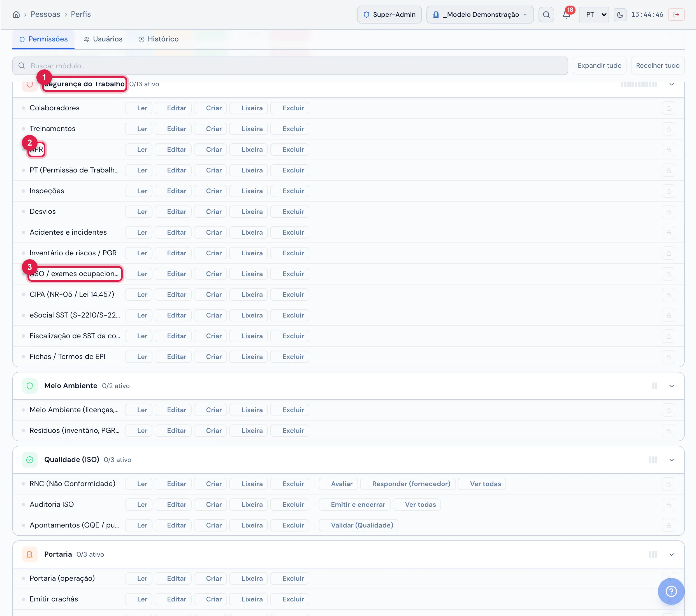Toggle Validar (Qualidade) for Apontamentos

pos(358,526)
